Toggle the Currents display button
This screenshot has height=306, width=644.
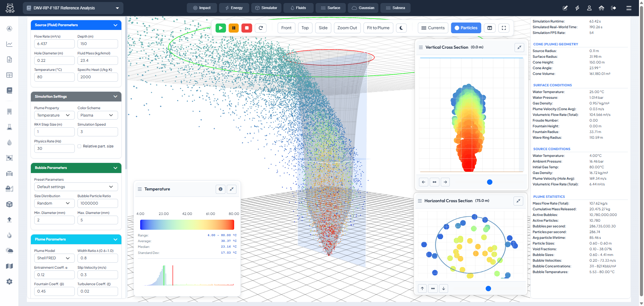tap(433, 28)
